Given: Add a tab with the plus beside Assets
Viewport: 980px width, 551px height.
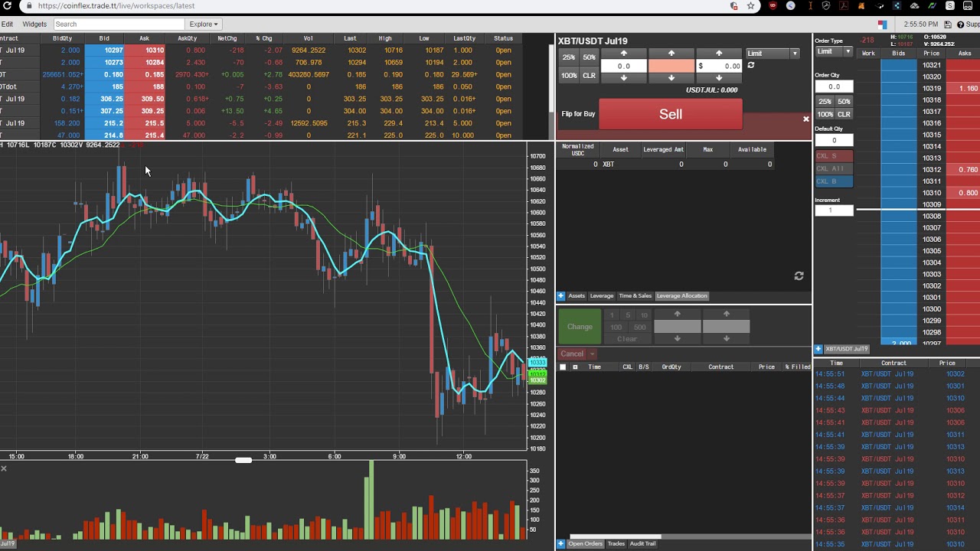Looking at the screenshot, I should [x=560, y=296].
